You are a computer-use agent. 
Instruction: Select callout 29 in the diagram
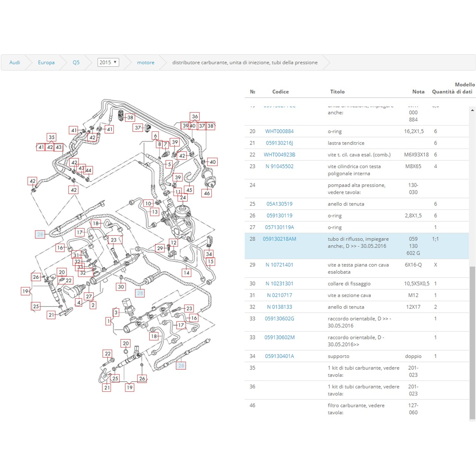160,248
